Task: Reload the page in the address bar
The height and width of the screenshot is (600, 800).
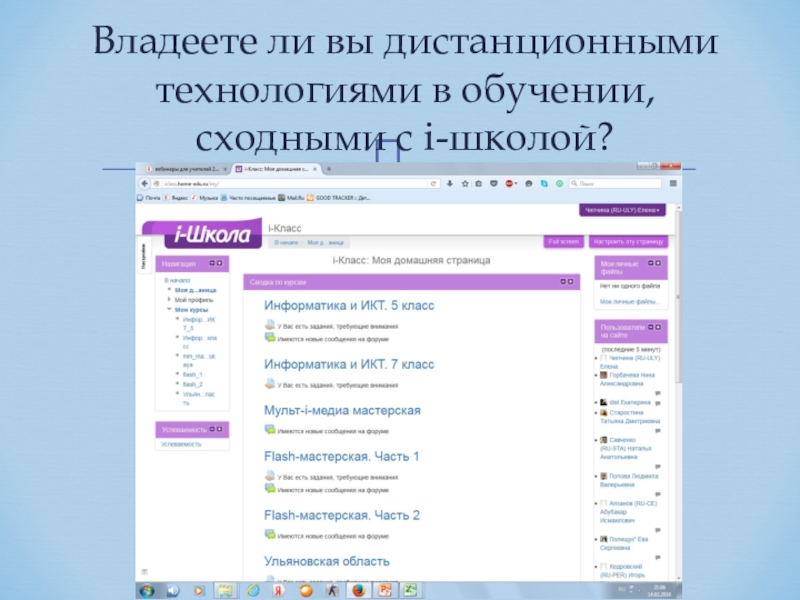Action: 433,184
